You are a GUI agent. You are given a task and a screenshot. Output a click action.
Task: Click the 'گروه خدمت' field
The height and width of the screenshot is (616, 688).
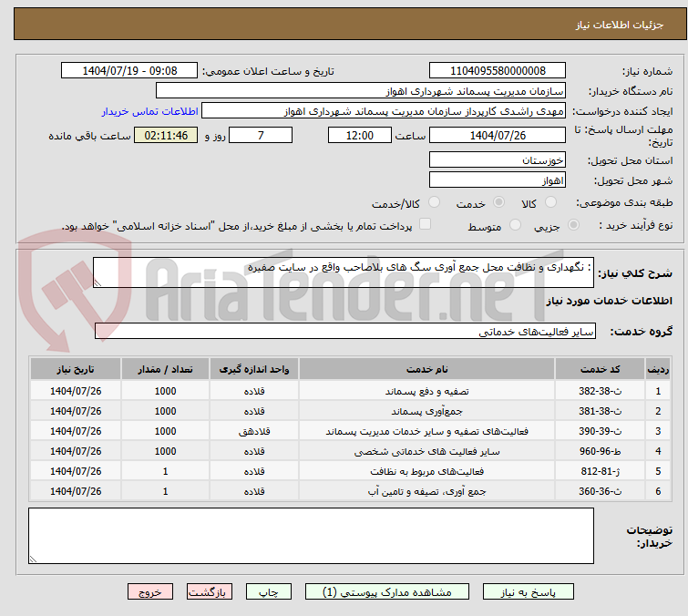(345, 332)
